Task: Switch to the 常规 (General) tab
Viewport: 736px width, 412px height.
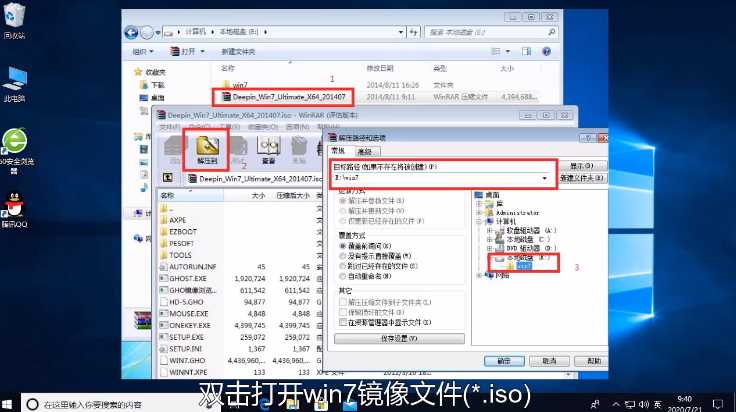Action: [338, 151]
